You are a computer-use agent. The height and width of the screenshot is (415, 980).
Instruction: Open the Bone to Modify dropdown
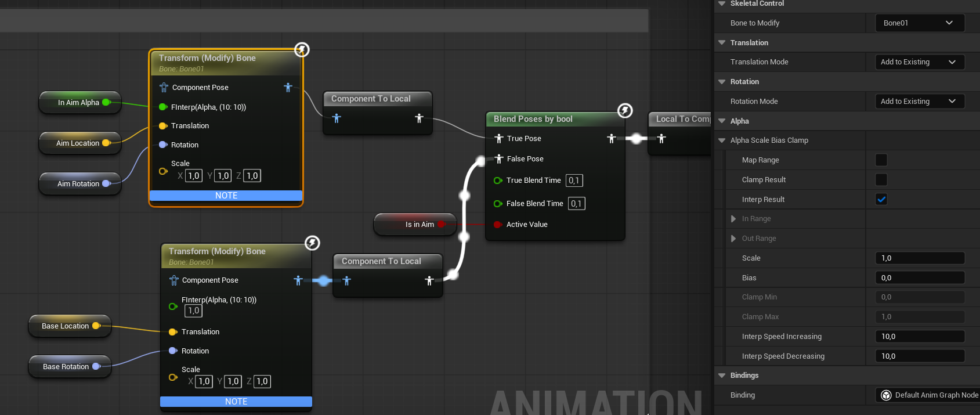pos(919,23)
